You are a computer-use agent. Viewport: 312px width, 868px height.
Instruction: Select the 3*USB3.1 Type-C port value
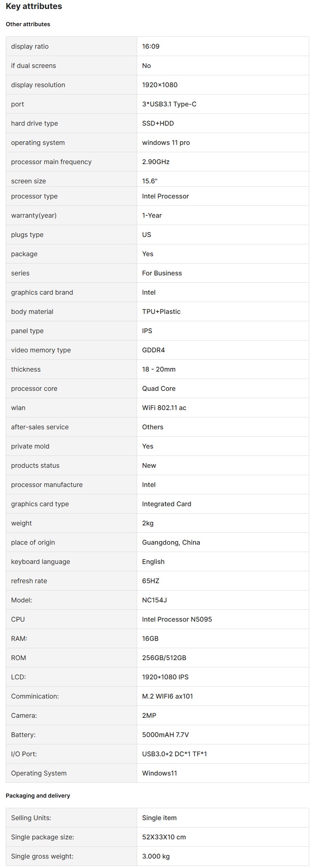point(169,104)
